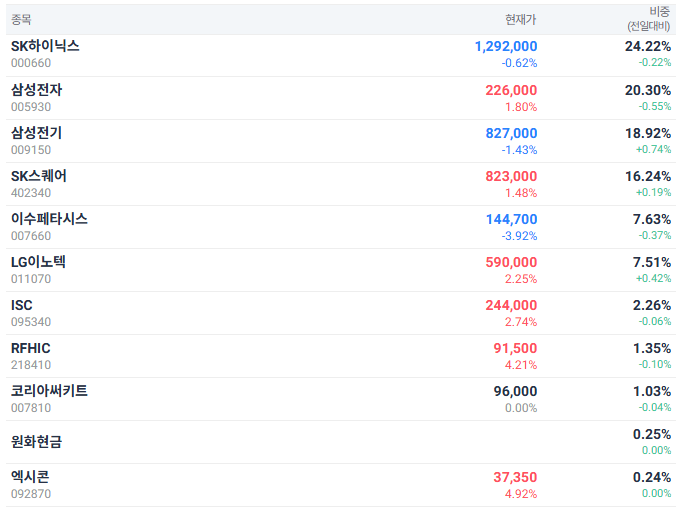The image size is (689, 519).
Task: Click the price 244,000
Action: pyautogui.click(x=511, y=305)
